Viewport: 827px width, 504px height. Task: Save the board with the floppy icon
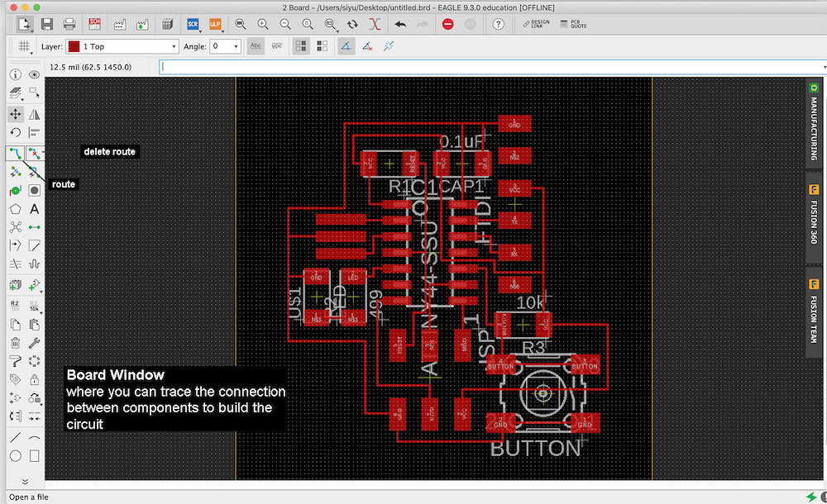coord(47,24)
